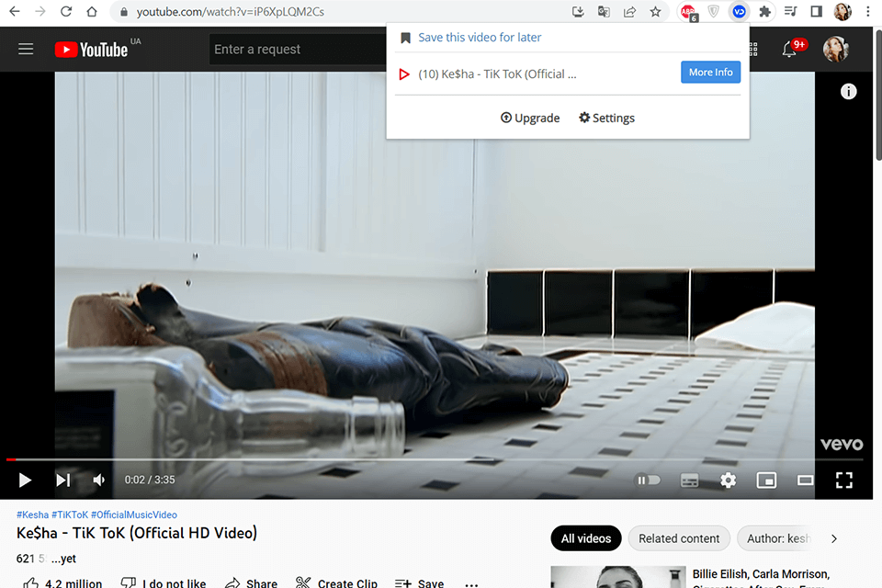The image size is (882, 588).
Task: Open the ABP adblock extension
Action: (688, 12)
